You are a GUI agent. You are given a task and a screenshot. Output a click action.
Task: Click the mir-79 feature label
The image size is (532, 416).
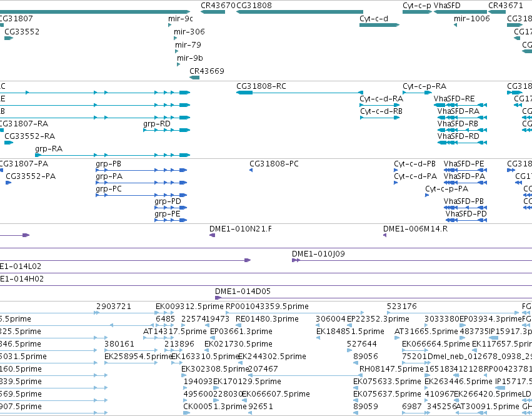188,45
